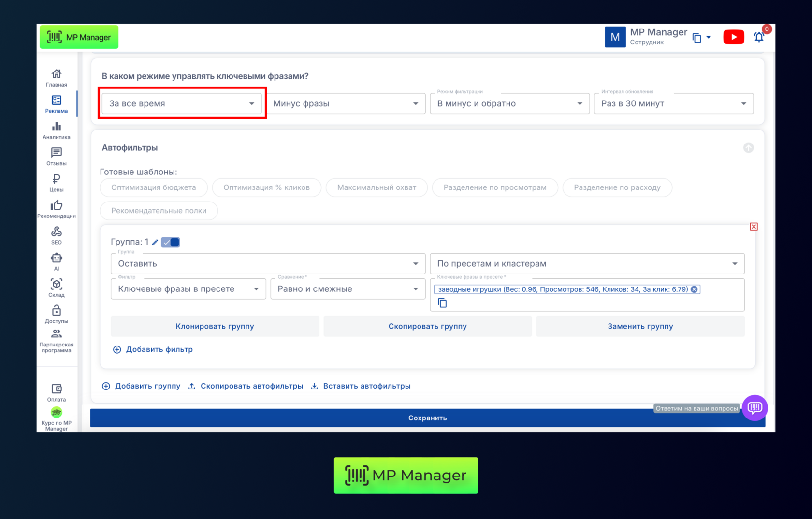
Task: Open the chat support bubble
Action: click(754, 408)
